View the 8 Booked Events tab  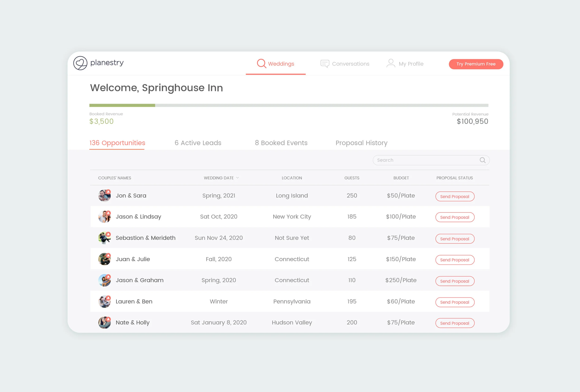click(x=281, y=143)
